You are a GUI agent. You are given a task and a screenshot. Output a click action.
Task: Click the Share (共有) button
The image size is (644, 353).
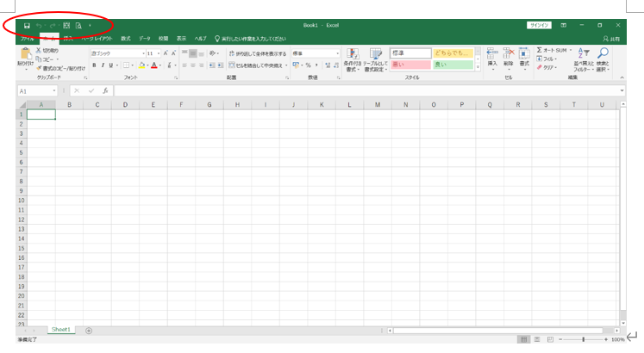pos(611,39)
